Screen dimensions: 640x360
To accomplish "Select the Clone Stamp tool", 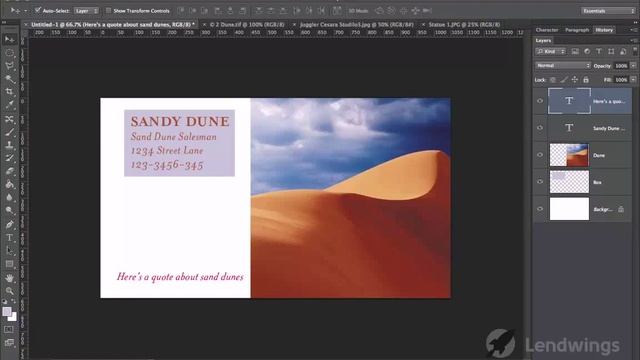I will coord(9,145).
